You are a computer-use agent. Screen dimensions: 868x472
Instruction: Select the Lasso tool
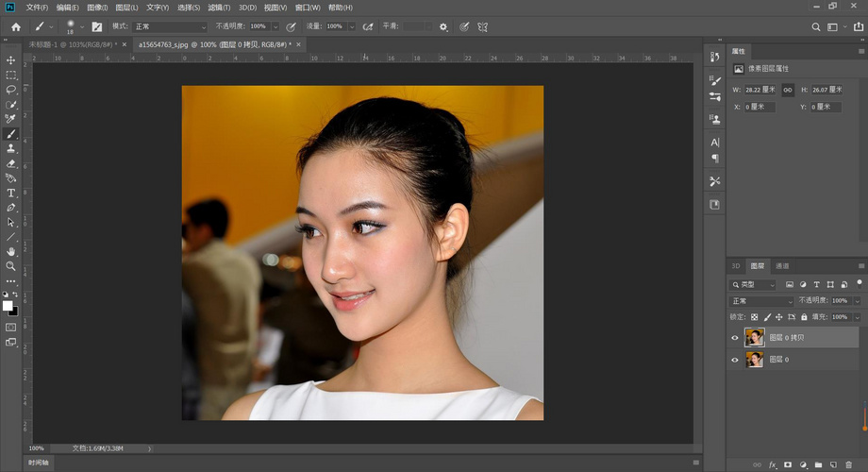coord(11,90)
